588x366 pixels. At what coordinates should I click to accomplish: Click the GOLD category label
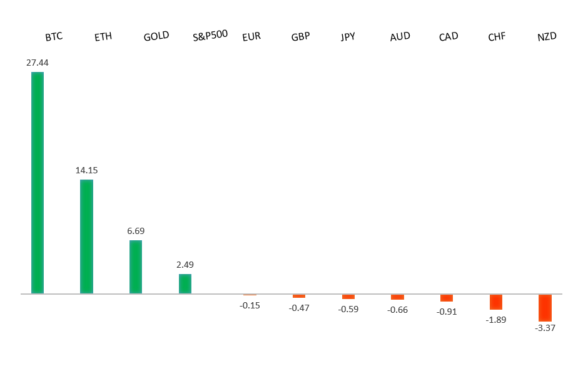(x=156, y=36)
